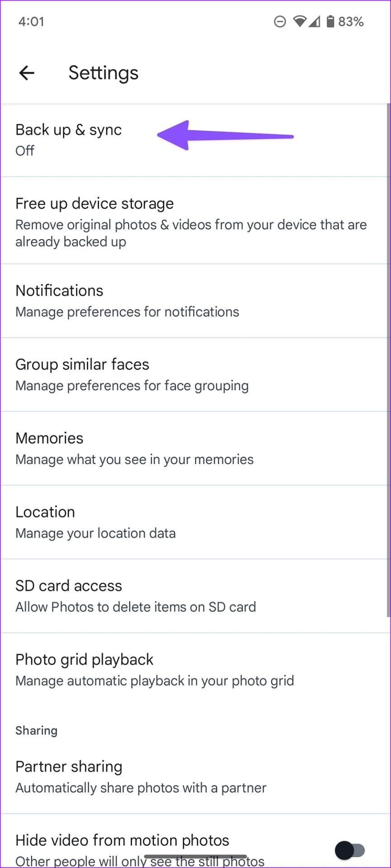The width and height of the screenshot is (391, 868).
Task: Click the vertical scrollbar on right edge
Action: pos(388,360)
